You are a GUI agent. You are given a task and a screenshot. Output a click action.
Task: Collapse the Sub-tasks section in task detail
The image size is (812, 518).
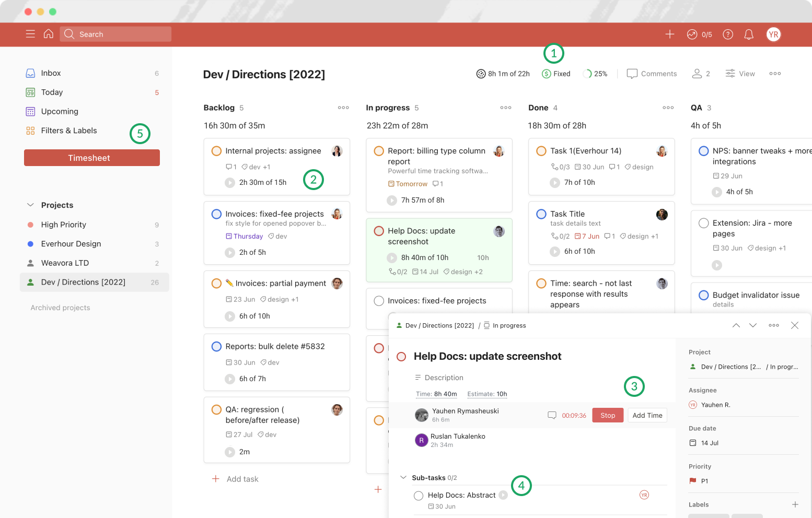pos(403,477)
